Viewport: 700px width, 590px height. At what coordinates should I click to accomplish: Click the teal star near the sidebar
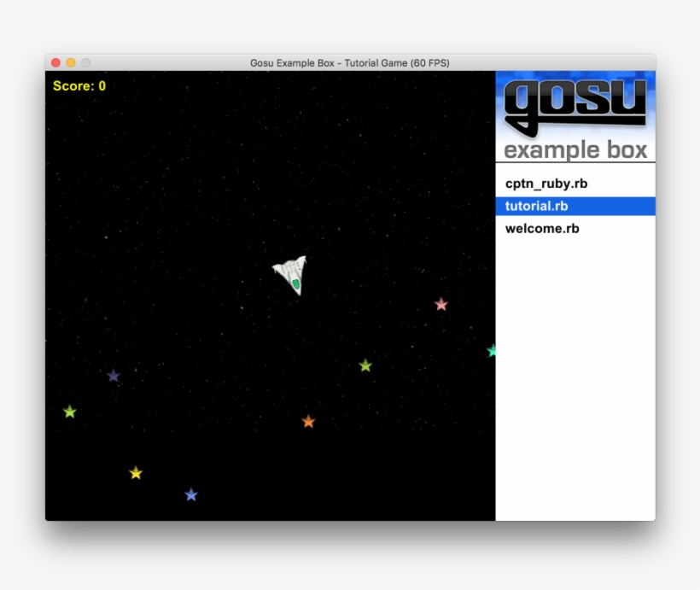tap(490, 349)
